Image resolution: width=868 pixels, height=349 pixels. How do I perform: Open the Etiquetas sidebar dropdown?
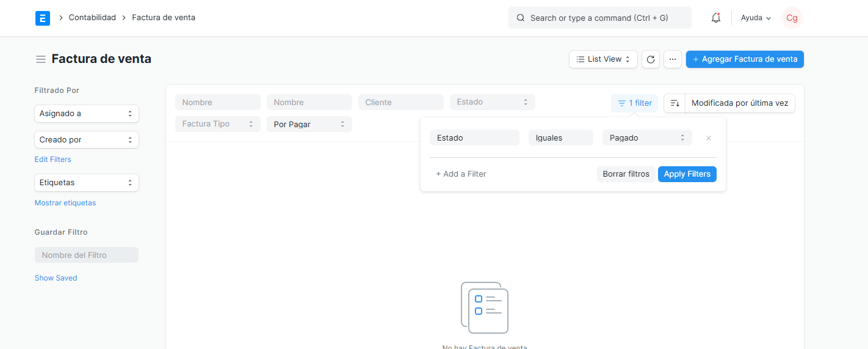point(86,183)
